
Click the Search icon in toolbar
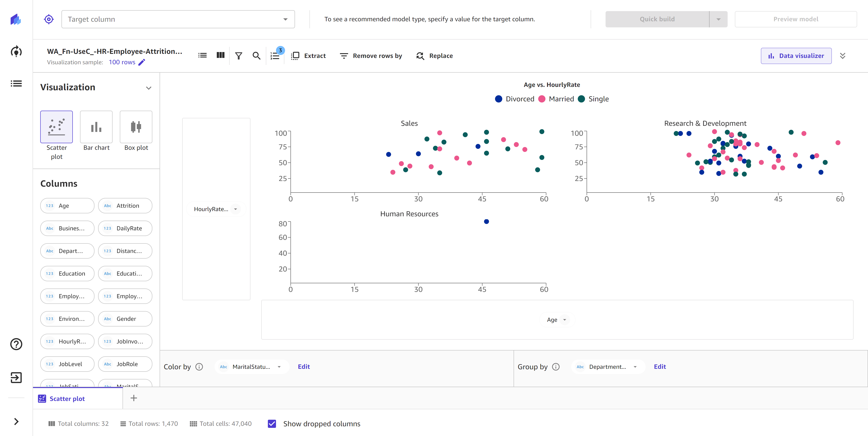[257, 56]
